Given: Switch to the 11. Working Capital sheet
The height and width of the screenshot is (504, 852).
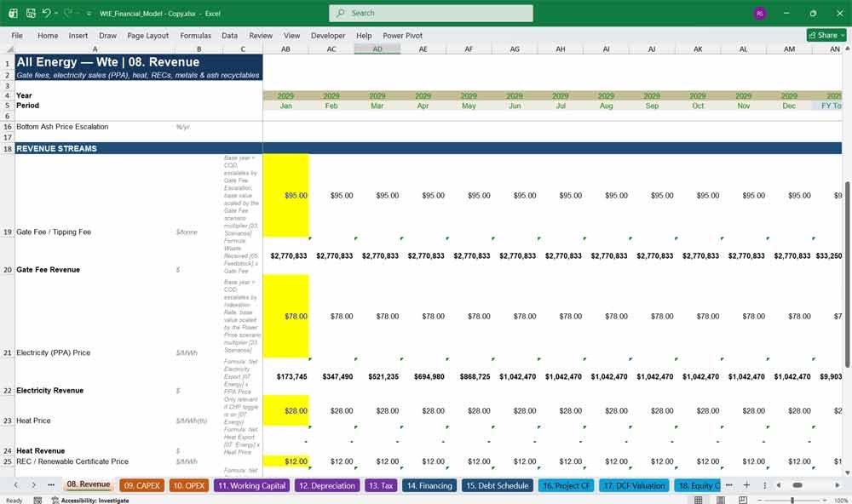Looking at the screenshot, I should click(252, 485).
